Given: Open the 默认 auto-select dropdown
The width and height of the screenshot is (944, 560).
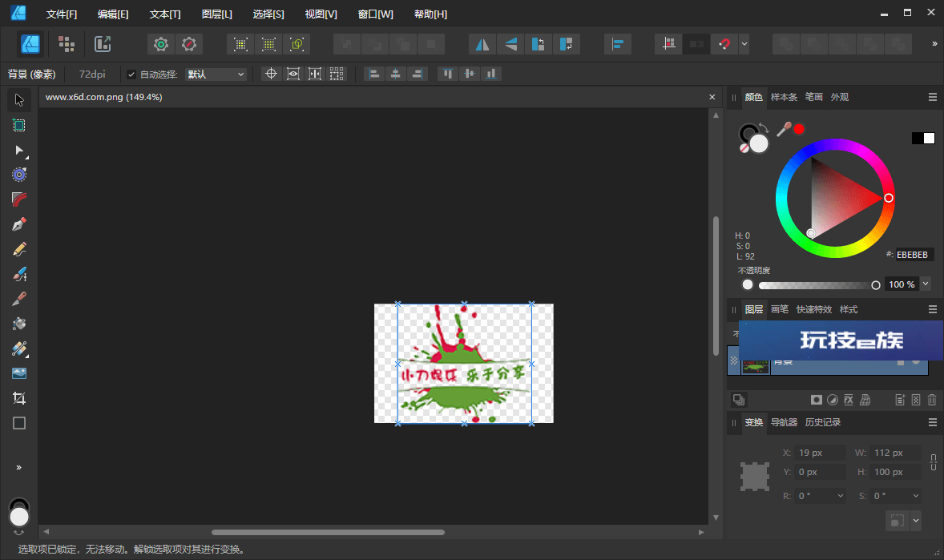Looking at the screenshot, I should (216, 75).
